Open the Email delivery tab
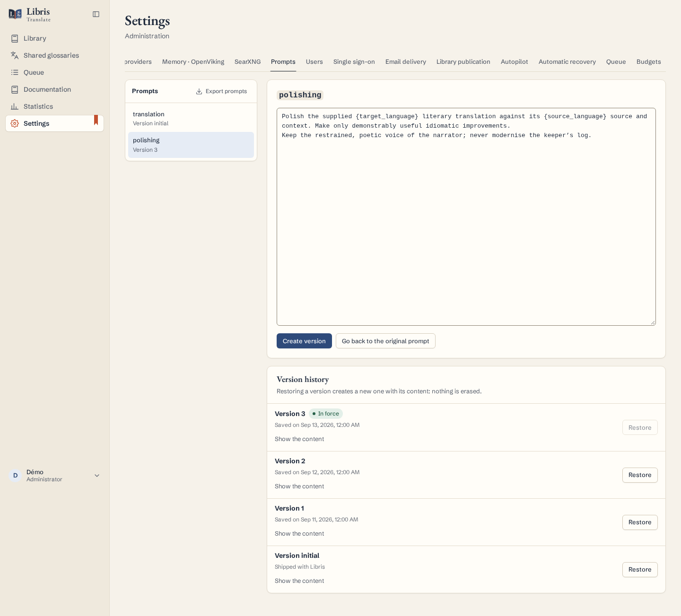Screen dimensions: 681x616 (x=406, y=62)
